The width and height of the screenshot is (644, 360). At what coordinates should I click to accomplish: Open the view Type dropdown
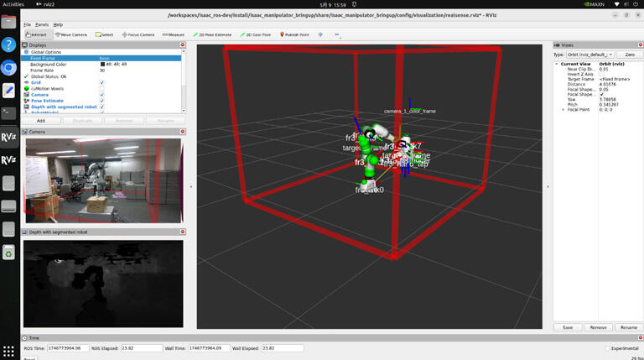point(590,55)
